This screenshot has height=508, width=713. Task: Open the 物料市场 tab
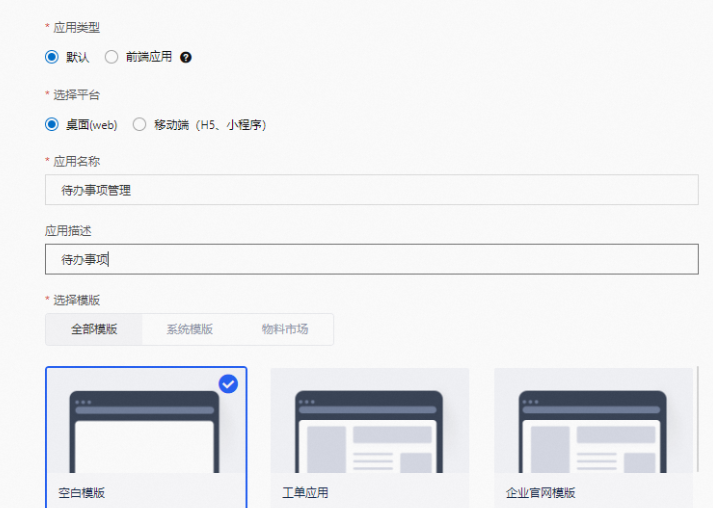click(x=285, y=329)
